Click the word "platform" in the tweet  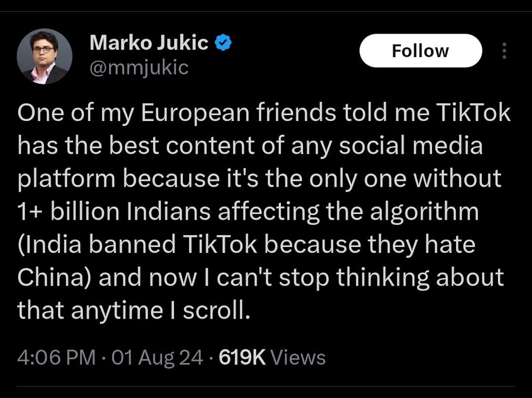(66, 179)
